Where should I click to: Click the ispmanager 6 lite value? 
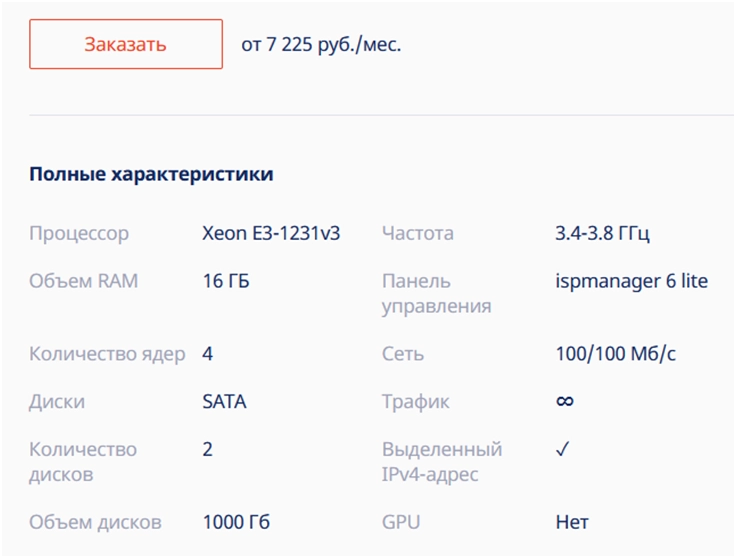(x=631, y=281)
